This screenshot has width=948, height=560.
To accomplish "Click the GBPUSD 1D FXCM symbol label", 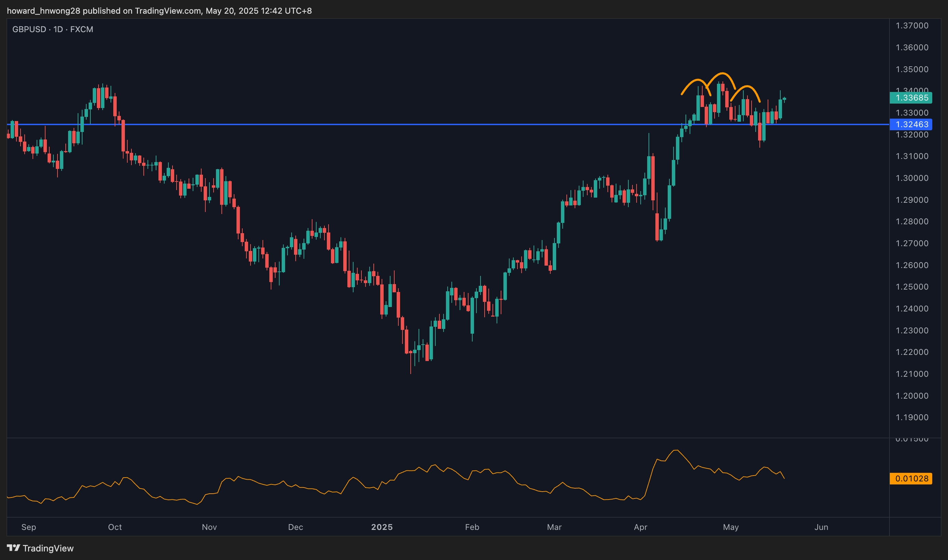I will 52,29.
